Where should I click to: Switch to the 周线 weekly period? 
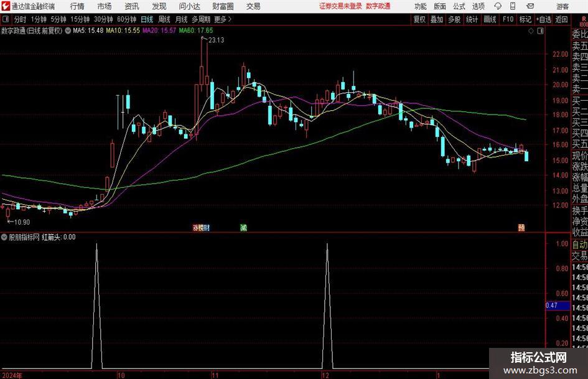tap(164, 19)
